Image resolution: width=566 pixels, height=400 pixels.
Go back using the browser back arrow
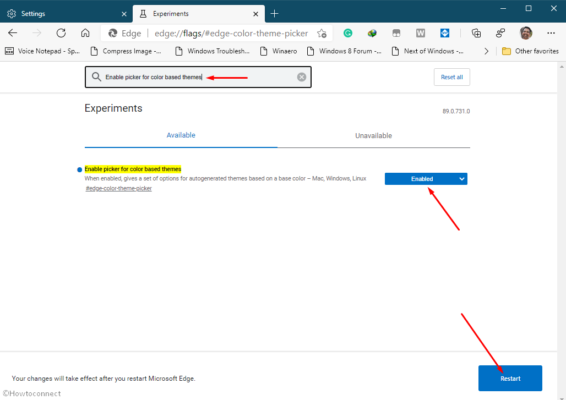[x=13, y=33]
